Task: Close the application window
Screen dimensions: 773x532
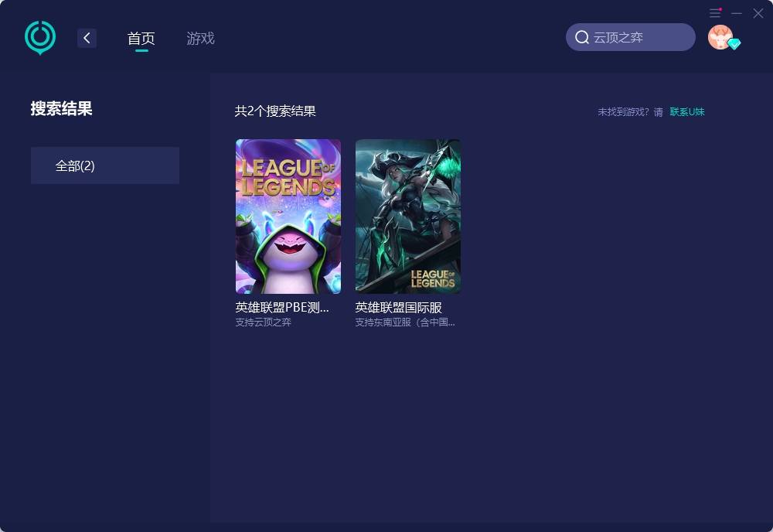Action: point(758,13)
